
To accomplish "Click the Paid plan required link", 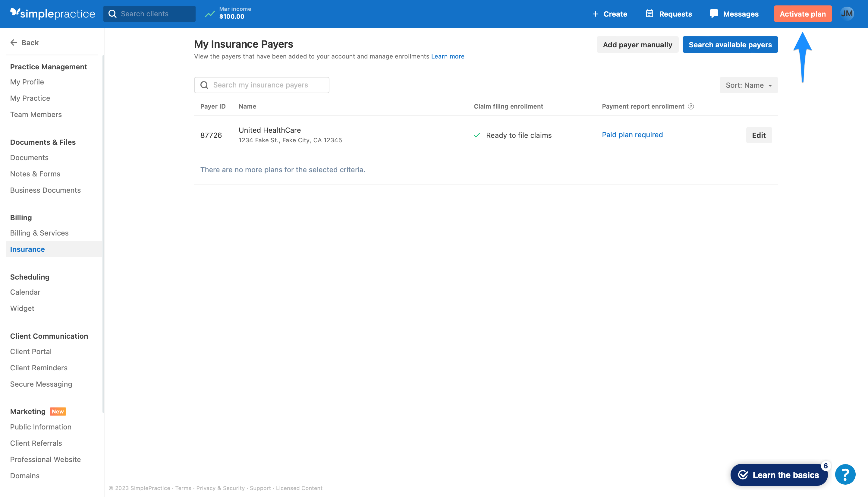I will pos(632,135).
